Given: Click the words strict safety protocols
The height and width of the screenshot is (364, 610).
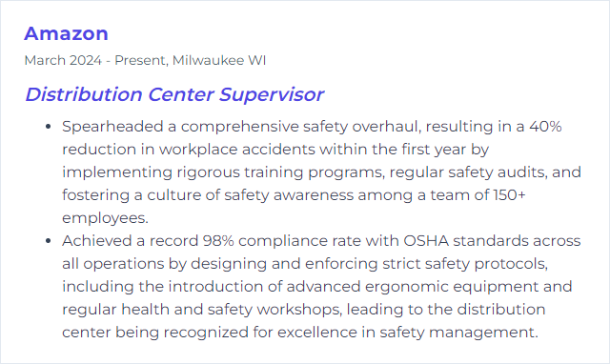Looking at the screenshot, I should point(465,264).
